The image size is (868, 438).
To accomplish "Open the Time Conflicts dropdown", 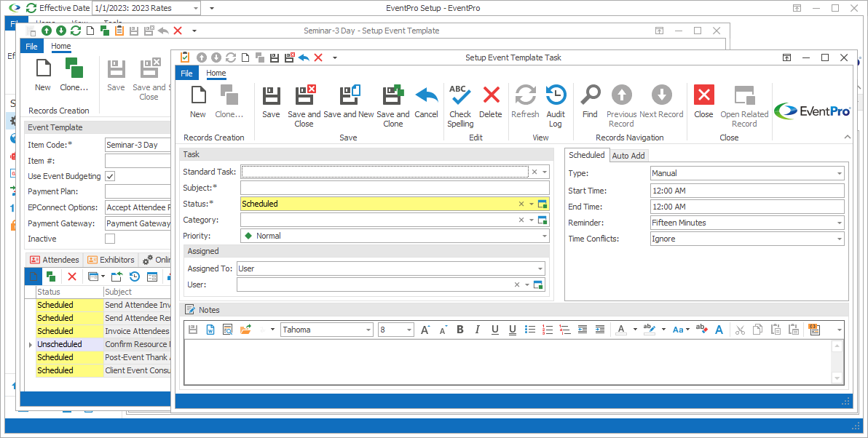I will pos(839,239).
